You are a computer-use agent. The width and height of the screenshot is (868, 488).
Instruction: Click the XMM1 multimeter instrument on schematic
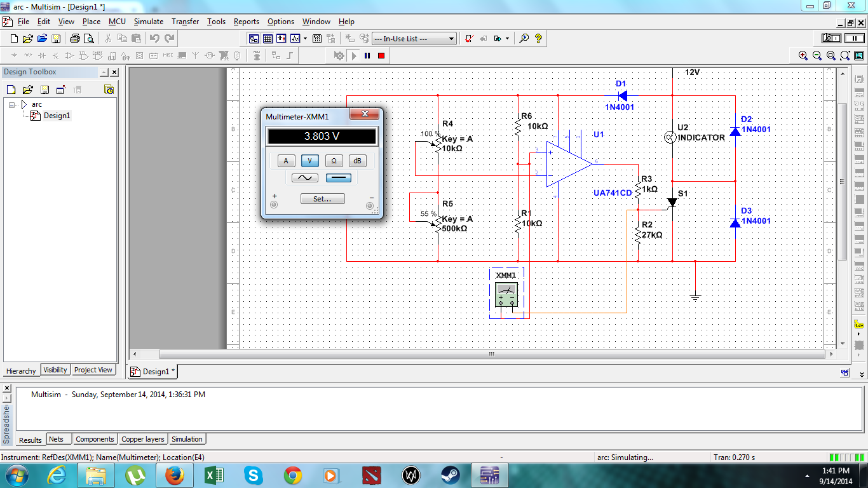506,294
